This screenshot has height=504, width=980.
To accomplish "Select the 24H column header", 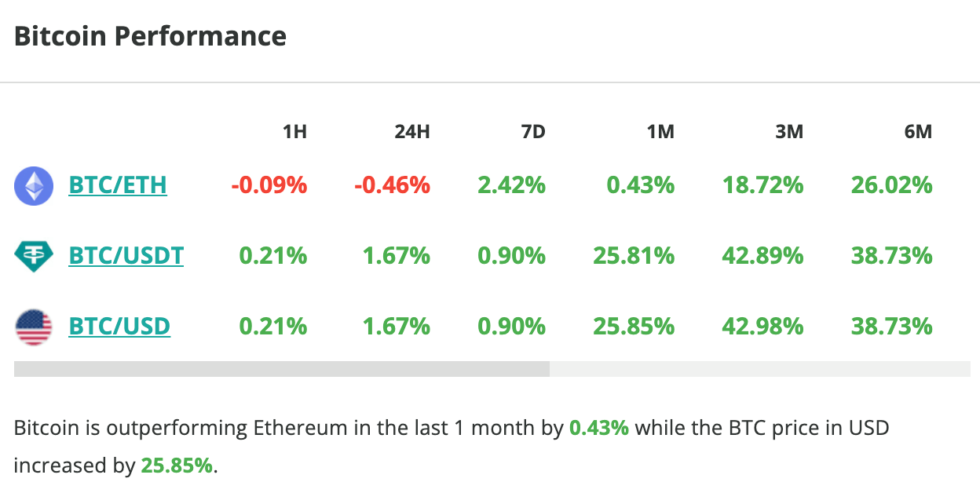I will pyautogui.click(x=412, y=132).
